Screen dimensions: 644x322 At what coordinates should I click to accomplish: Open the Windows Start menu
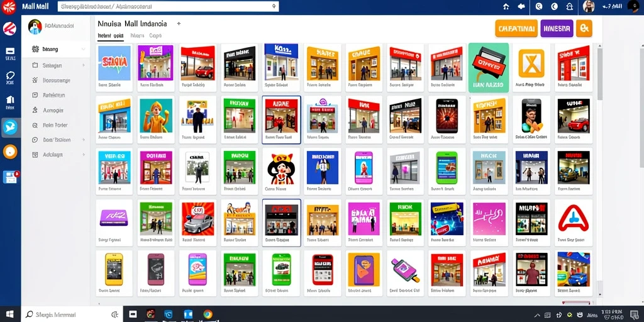coord(10,314)
